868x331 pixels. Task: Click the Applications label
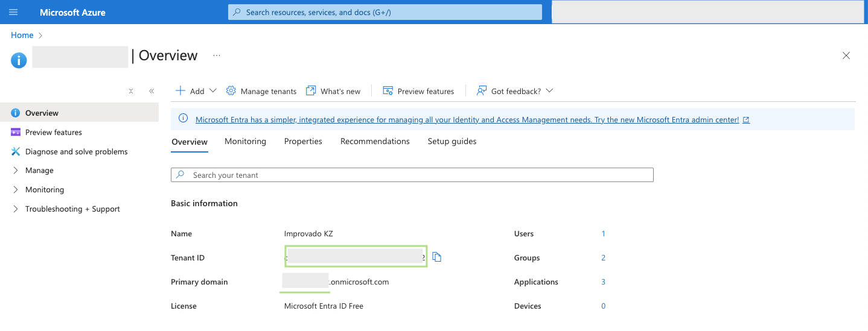pos(536,282)
